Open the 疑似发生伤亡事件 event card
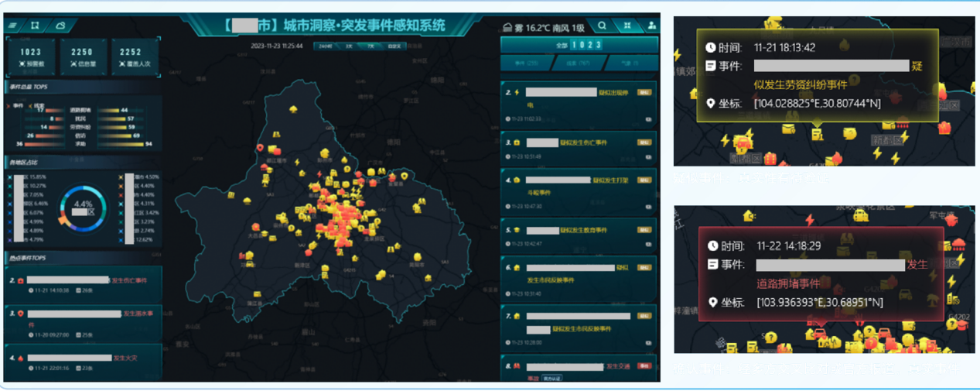The width and height of the screenshot is (980, 391). [x=579, y=149]
